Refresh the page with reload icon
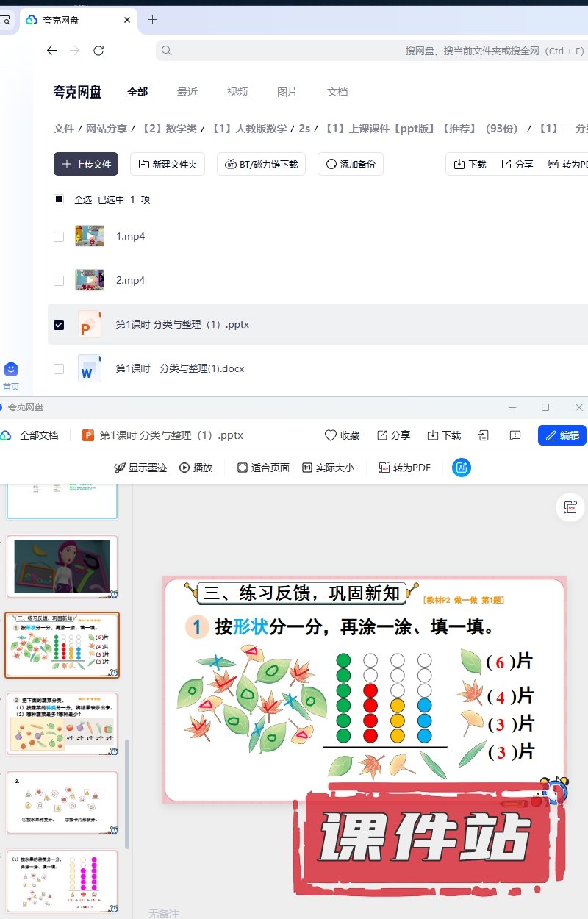The width and height of the screenshot is (588, 919). (x=98, y=51)
